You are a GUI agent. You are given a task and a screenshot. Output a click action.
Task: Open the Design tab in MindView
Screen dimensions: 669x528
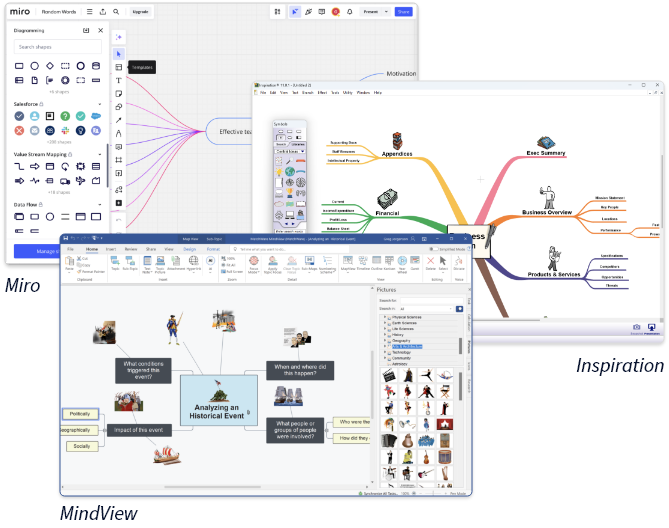[189, 249]
